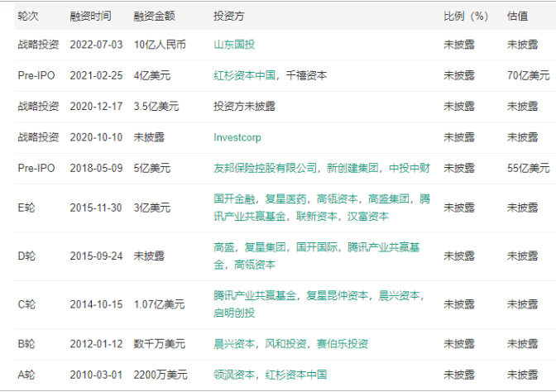Select the 估值 column header
The height and width of the screenshot is (392, 556).
click(x=517, y=16)
